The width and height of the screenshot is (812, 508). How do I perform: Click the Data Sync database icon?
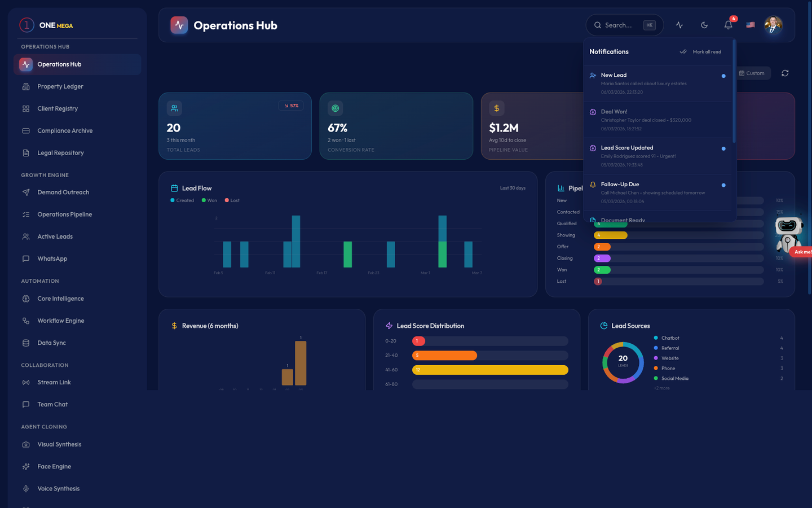tap(26, 343)
